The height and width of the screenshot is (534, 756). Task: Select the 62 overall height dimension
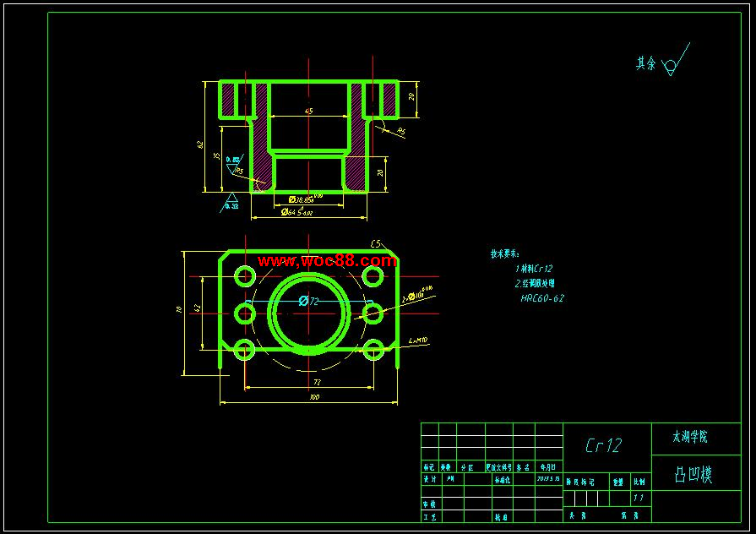(200, 144)
